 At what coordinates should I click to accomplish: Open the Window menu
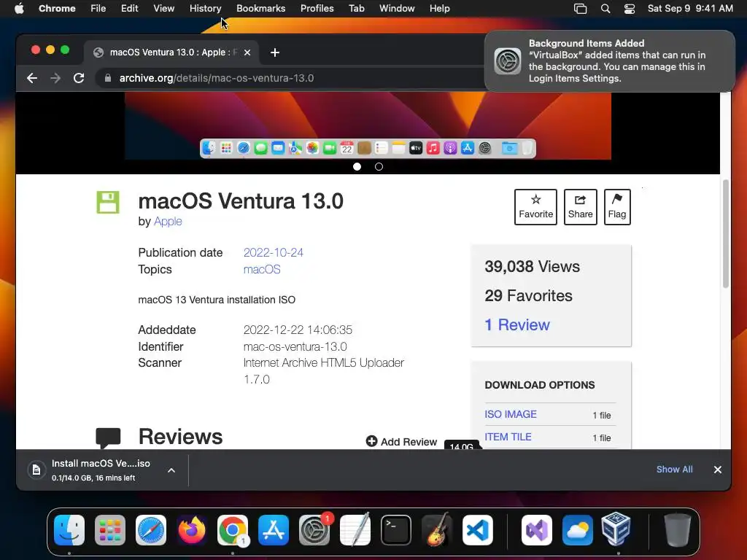click(x=397, y=9)
